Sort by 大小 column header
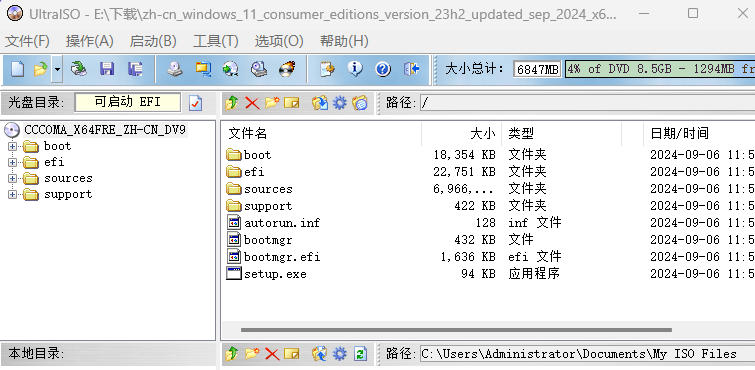755x370 pixels. (462, 133)
